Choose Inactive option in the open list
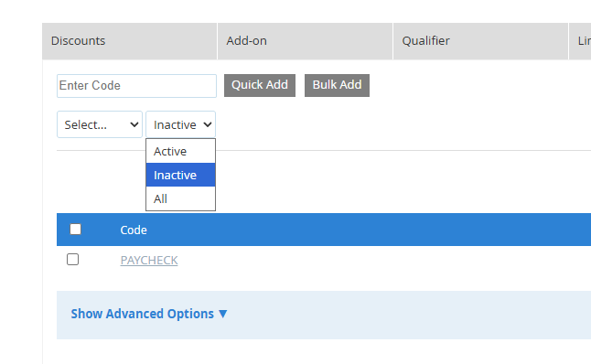The height and width of the screenshot is (364, 591). point(180,175)
